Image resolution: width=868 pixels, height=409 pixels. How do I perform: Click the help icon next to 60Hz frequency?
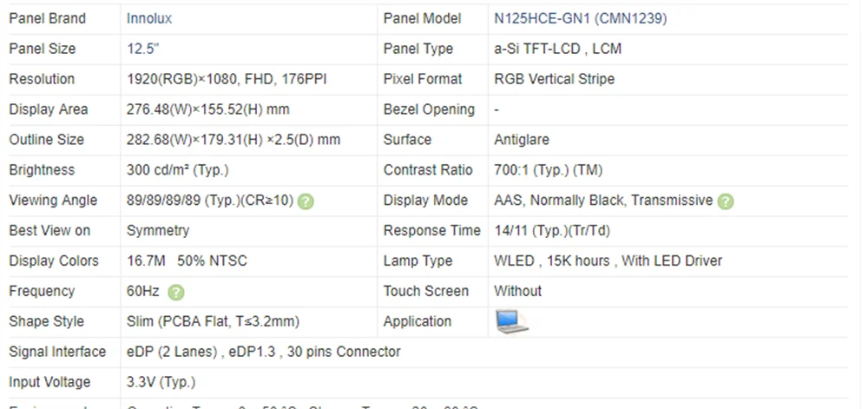click(175, 293)
